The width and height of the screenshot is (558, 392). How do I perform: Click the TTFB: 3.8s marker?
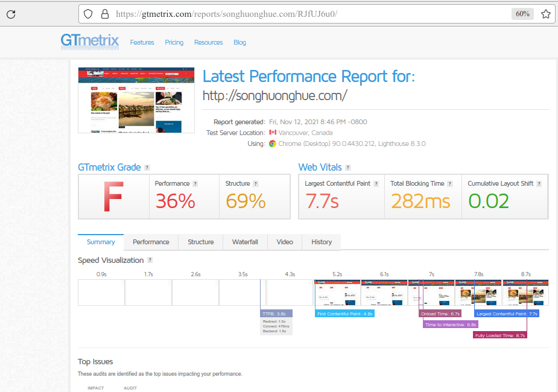pyautogui.click(x=276, y=314)
